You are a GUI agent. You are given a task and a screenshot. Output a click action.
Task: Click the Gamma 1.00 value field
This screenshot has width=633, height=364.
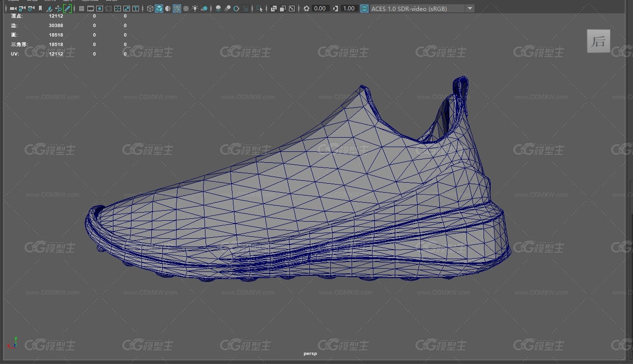pyautogui.click(x=349, y=9)
